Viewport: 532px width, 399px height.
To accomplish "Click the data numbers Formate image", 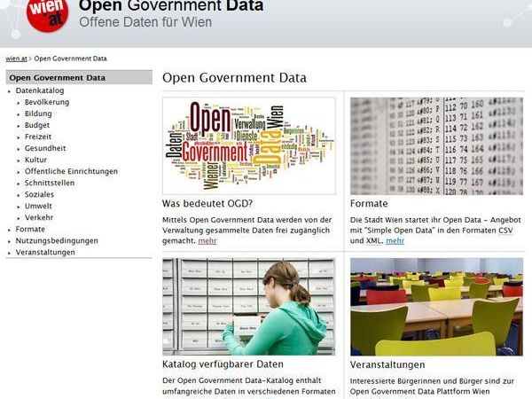I will [x=436, y=145].
